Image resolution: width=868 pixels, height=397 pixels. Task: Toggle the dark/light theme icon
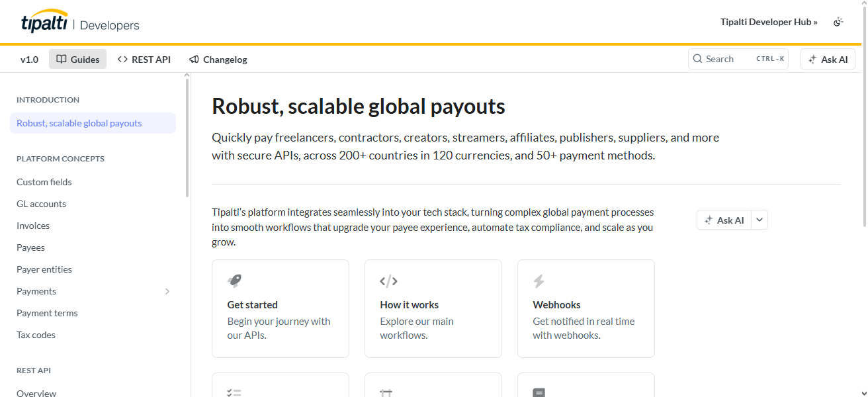pyautogui.click(x=838, y=22)
